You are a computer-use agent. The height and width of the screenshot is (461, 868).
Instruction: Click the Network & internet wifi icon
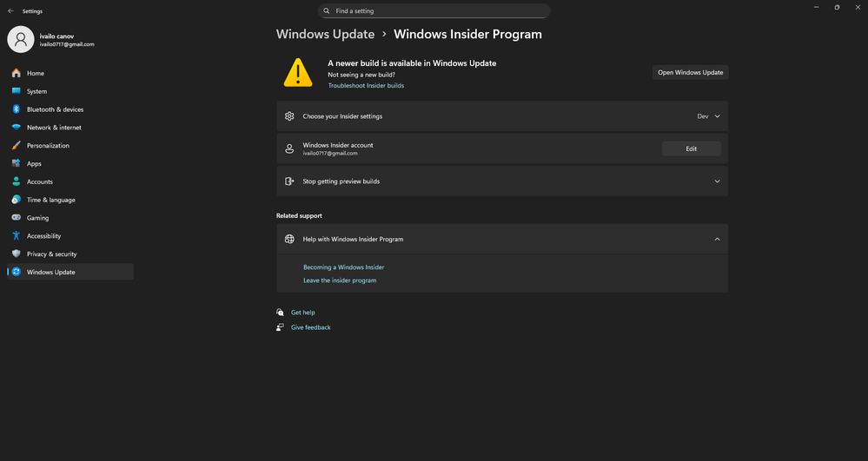coord(16,128)
